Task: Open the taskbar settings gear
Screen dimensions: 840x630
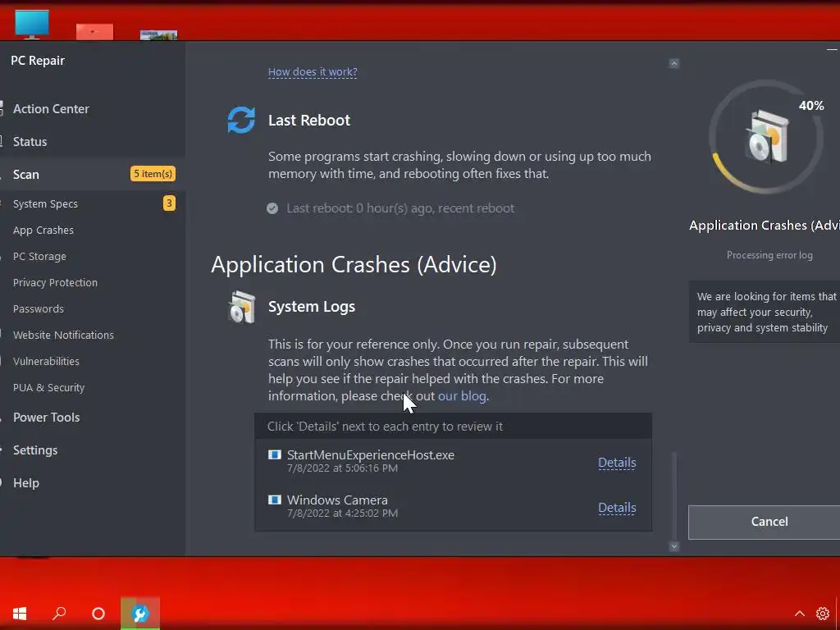Action: 822,614
